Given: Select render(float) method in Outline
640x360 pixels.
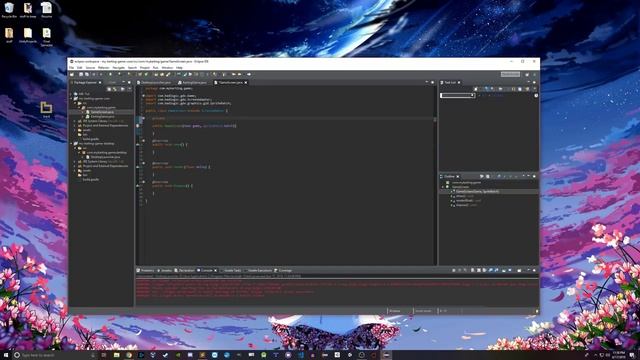Looking at the screenshot, I should click(x=466, y=200).
